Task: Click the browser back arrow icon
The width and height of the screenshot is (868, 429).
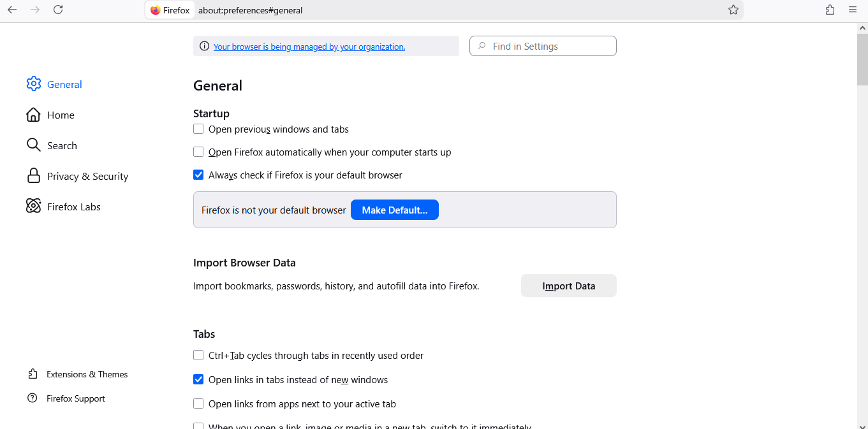Action: (x=12, y=10)
